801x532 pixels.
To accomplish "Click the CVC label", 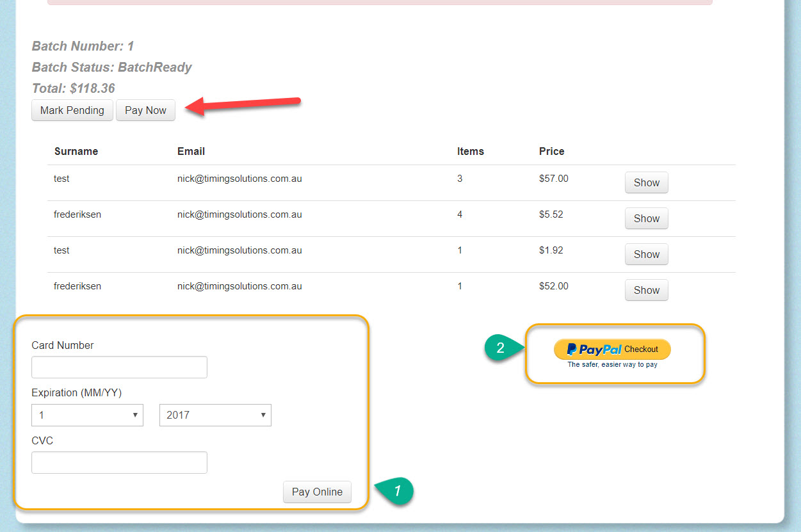I will point(42,441).
